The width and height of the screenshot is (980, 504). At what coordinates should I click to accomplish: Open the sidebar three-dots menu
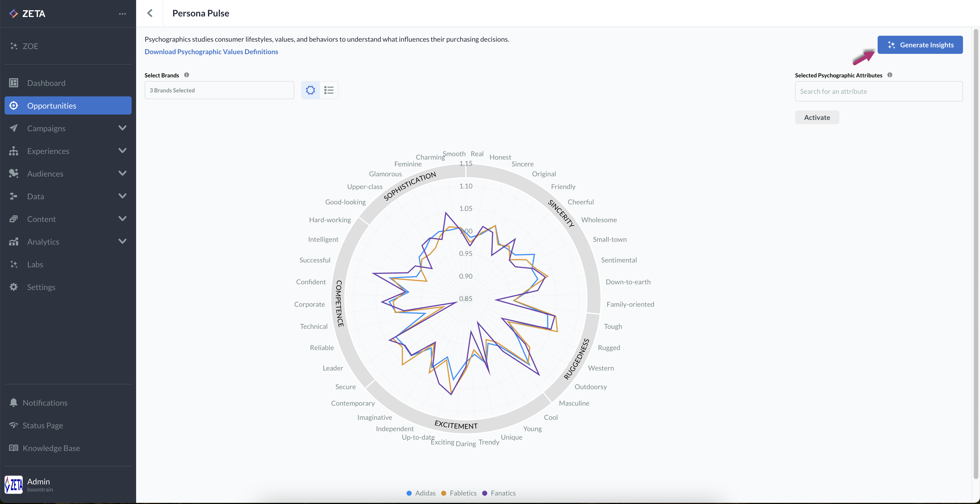coord(122,14)
